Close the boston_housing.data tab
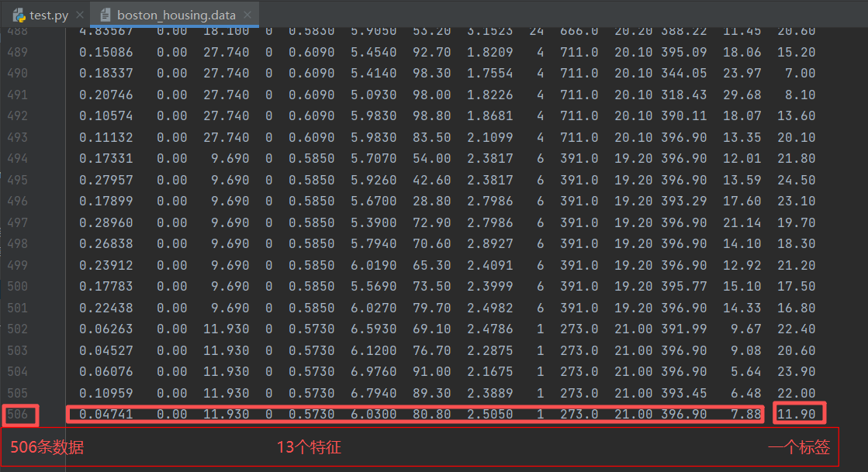 click(247, 15)
